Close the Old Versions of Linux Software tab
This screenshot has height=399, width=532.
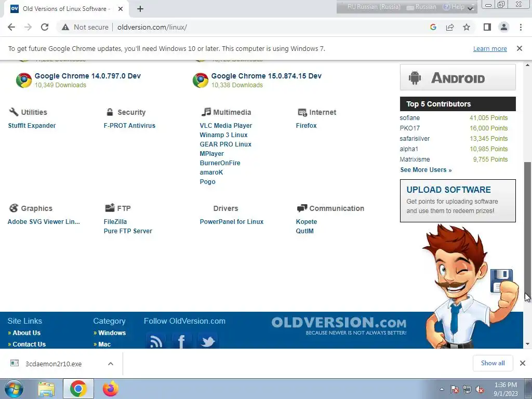pos(121,9)
